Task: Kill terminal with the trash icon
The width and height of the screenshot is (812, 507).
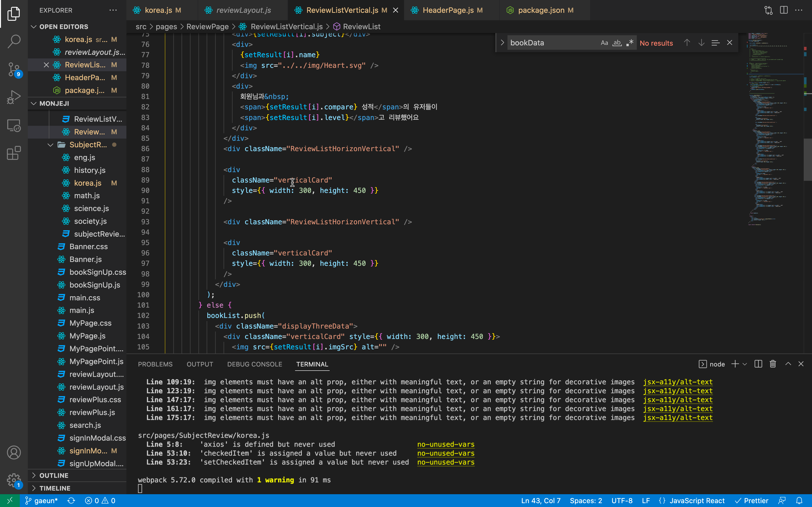Action: pos(773,364)
